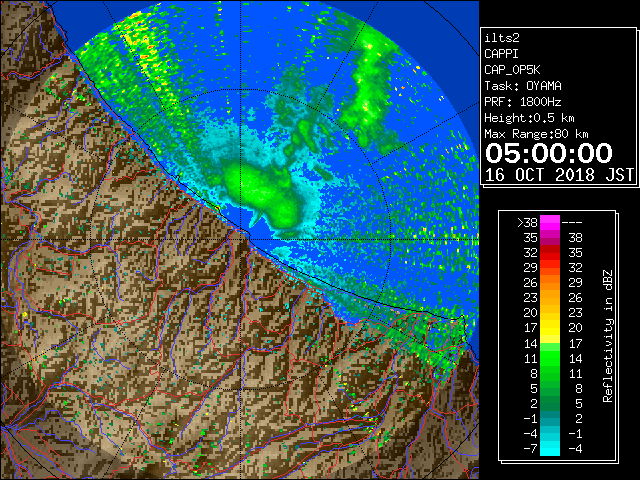Select the 'Height:0.5 km' text

point(529,118)
